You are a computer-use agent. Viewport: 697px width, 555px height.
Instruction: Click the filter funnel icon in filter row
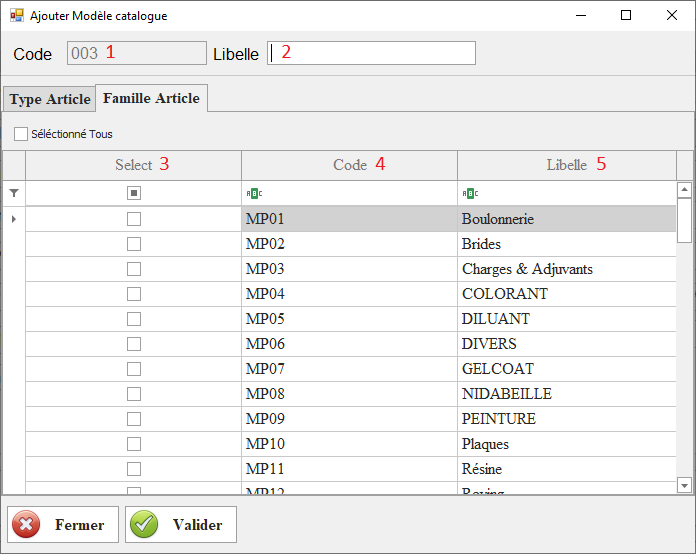point(13,193)
